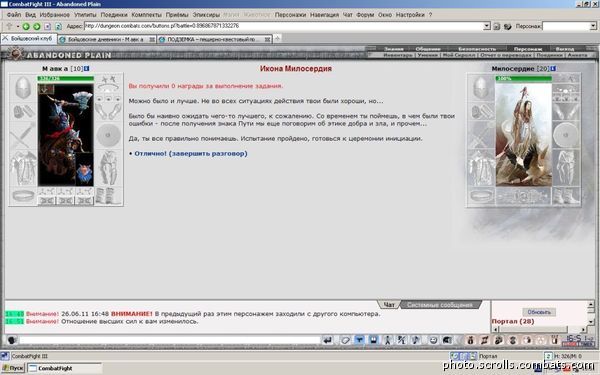Click the crossed weapon slot in М авк а's equipment
This screenshot has height=375, width=600.
23,135
